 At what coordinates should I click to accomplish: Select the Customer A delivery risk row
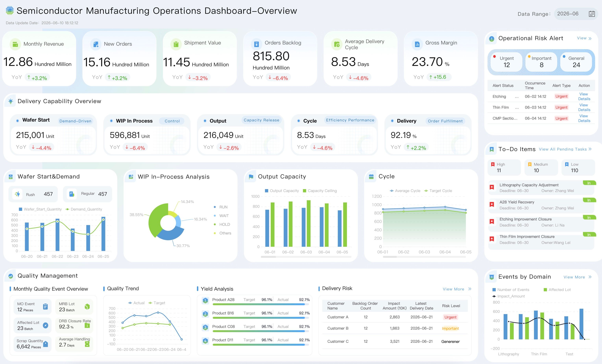click(x=395, y=317)
